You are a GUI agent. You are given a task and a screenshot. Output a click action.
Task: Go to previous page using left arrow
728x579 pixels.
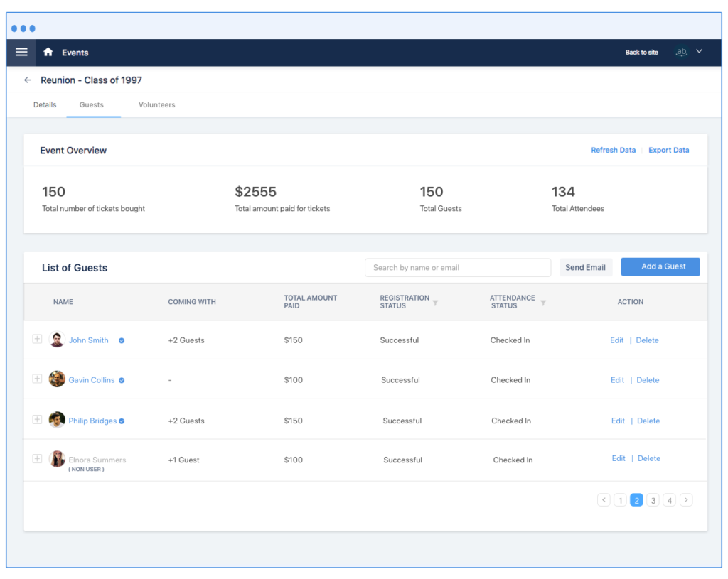(x=604, y=500)
